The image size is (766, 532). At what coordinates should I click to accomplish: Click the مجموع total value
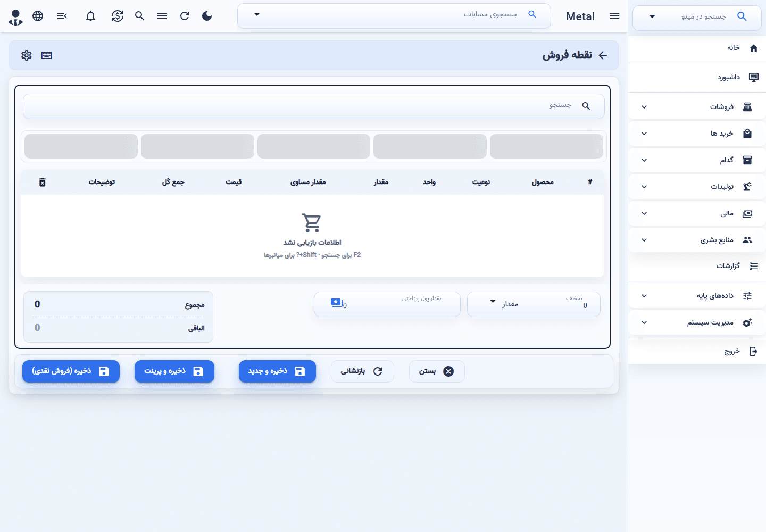(37, 304)
